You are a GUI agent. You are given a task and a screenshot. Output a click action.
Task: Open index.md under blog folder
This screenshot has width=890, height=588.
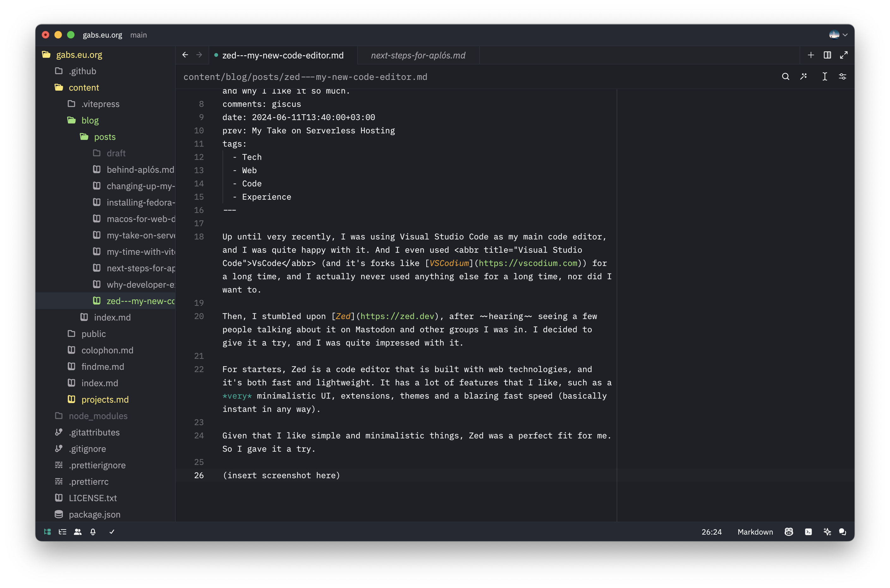tap(106, 318)
